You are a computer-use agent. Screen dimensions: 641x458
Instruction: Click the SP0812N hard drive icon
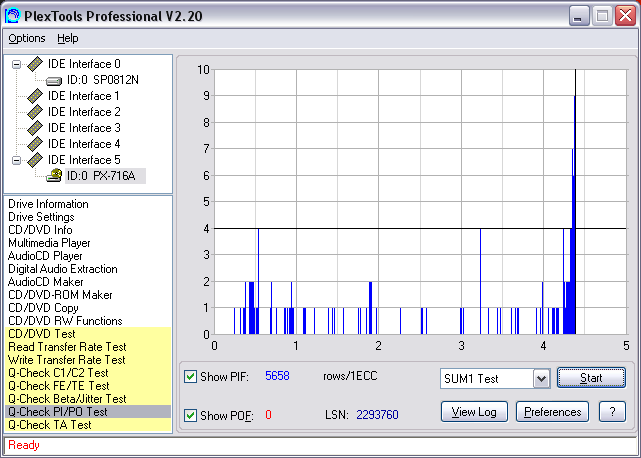click(x=54, y=81)
